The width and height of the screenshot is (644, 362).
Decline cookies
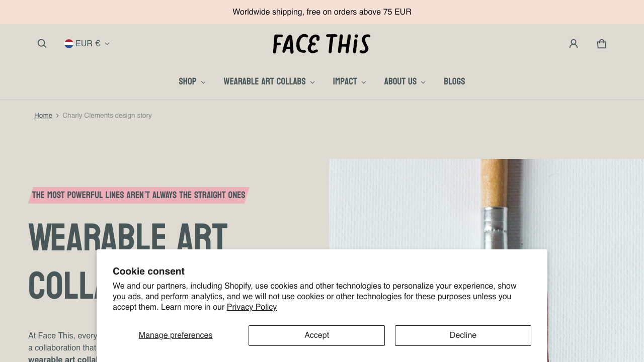point(462,335)
